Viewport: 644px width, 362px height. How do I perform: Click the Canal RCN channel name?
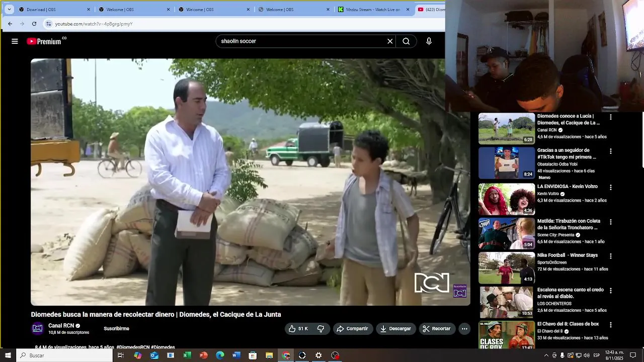61,326
